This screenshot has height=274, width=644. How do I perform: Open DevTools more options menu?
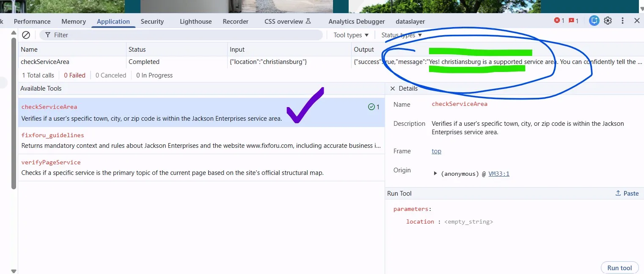click(622, 21)
